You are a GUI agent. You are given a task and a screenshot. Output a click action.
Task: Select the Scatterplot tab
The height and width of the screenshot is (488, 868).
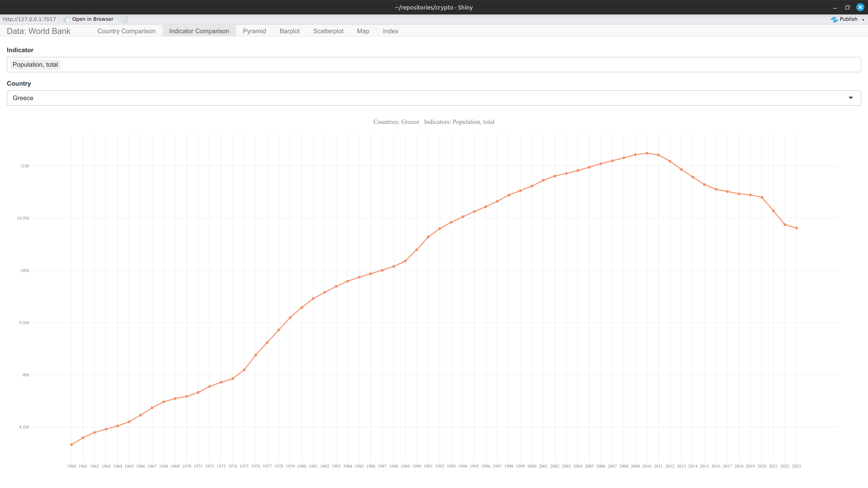point(328,31)
